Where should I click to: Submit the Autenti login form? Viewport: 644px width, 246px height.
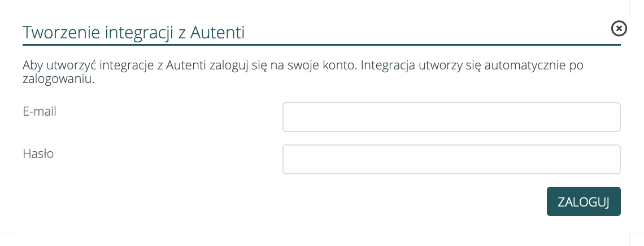(584, 201)
